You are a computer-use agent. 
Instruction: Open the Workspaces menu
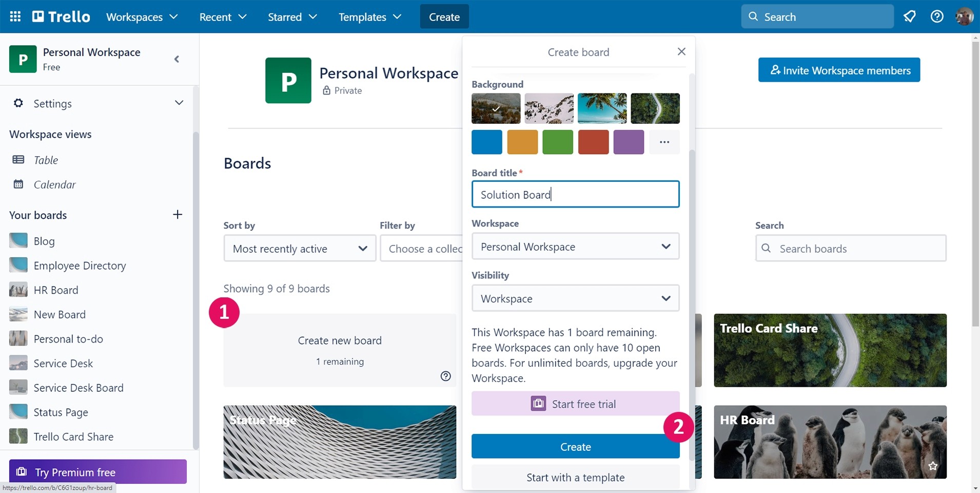pyautogui.click(x=142, y=16)
